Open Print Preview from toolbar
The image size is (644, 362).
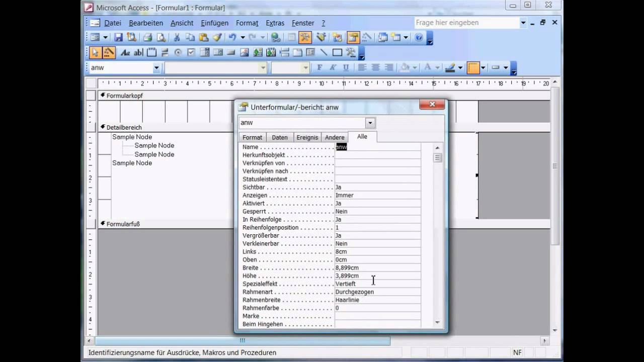161,37
